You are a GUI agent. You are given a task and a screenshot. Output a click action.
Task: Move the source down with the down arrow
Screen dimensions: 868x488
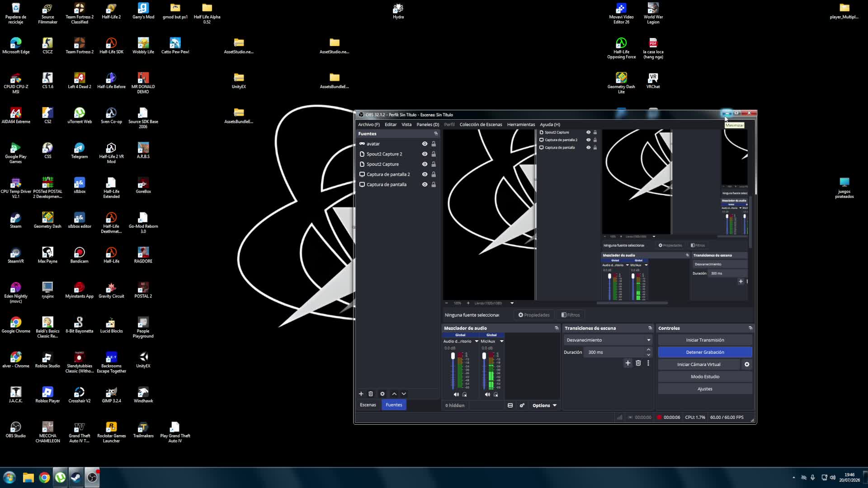point(404,394)
